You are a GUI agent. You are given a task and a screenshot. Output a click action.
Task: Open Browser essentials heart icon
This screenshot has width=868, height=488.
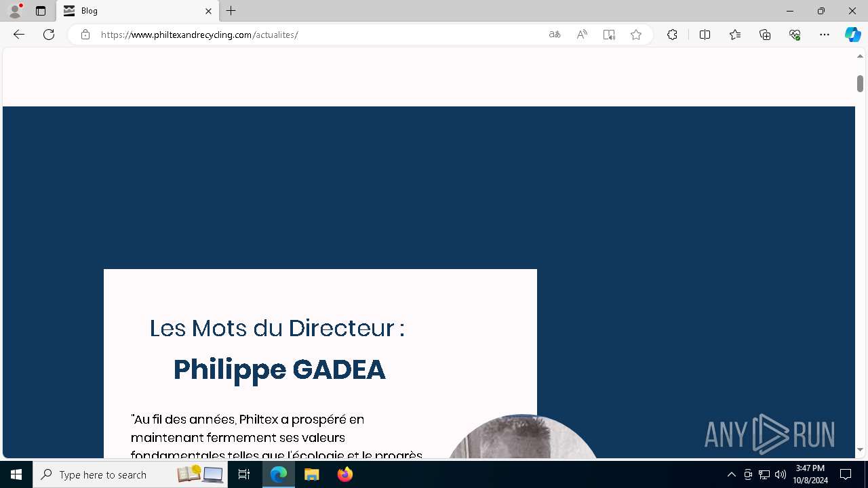point(795,35)
